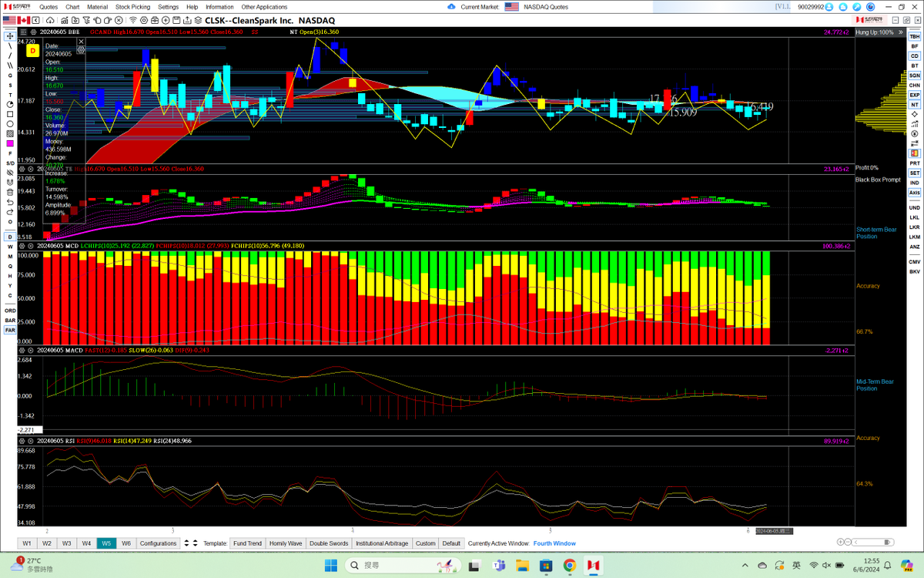Select the parallel lines drawing tool
Screen dimensions: 924x578
10,66
